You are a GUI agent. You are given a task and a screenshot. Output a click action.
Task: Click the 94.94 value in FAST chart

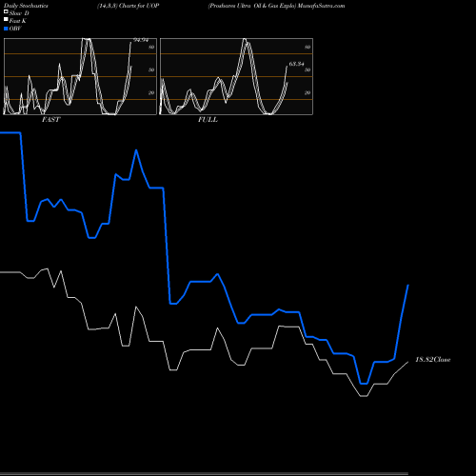pyautogui.click(x=141, y=40)
